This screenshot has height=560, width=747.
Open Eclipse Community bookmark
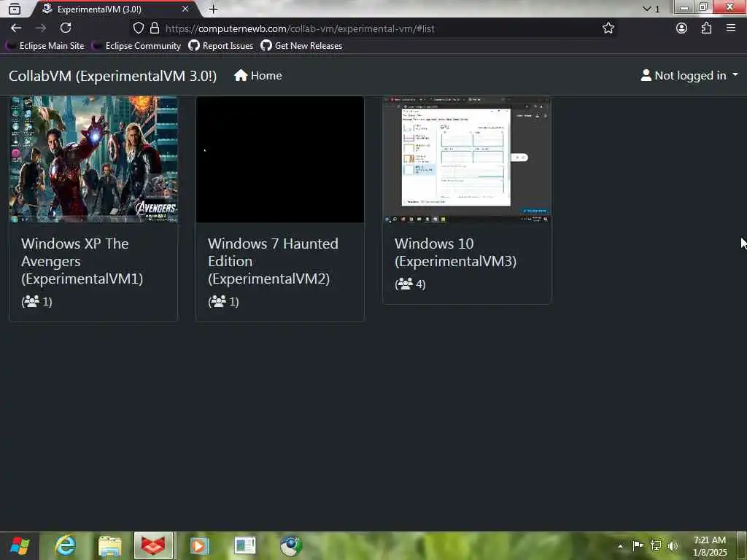[x=138, y=46]
